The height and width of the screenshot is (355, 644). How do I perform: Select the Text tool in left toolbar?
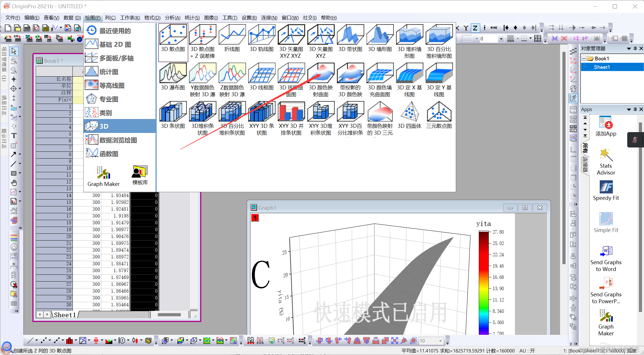click(x=14, y=136)
